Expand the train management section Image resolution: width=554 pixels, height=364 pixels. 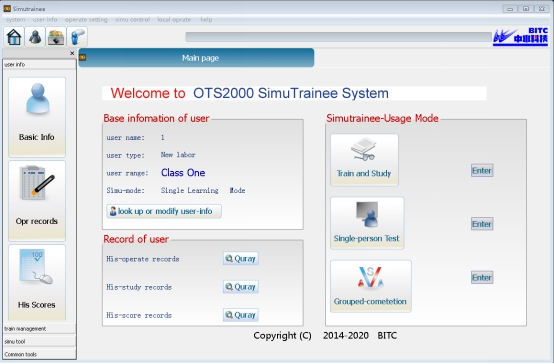click(39, 329)
